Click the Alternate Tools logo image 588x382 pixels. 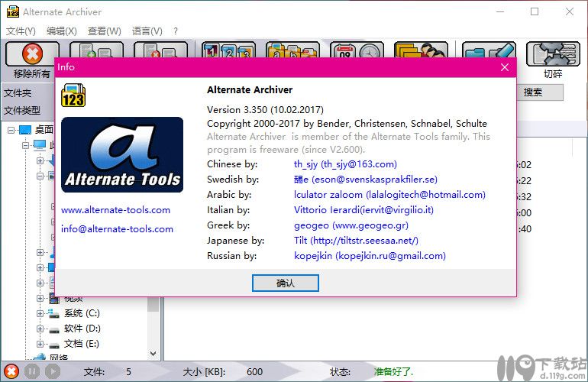(x=122, y=154)
